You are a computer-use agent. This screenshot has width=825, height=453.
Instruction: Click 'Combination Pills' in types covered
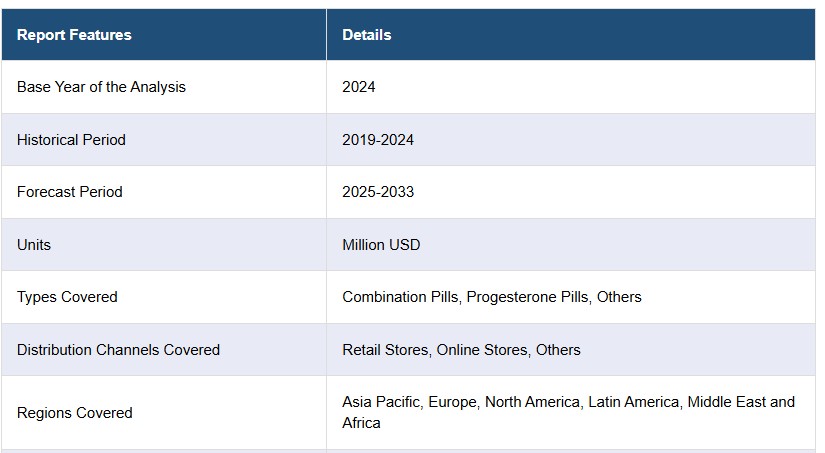coord(399,297)
